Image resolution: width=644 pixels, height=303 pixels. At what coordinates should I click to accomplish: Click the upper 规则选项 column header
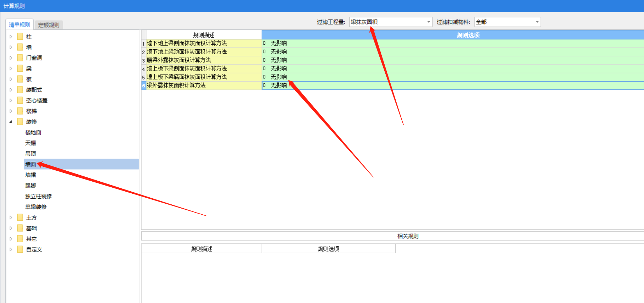[x=453, y=35]
